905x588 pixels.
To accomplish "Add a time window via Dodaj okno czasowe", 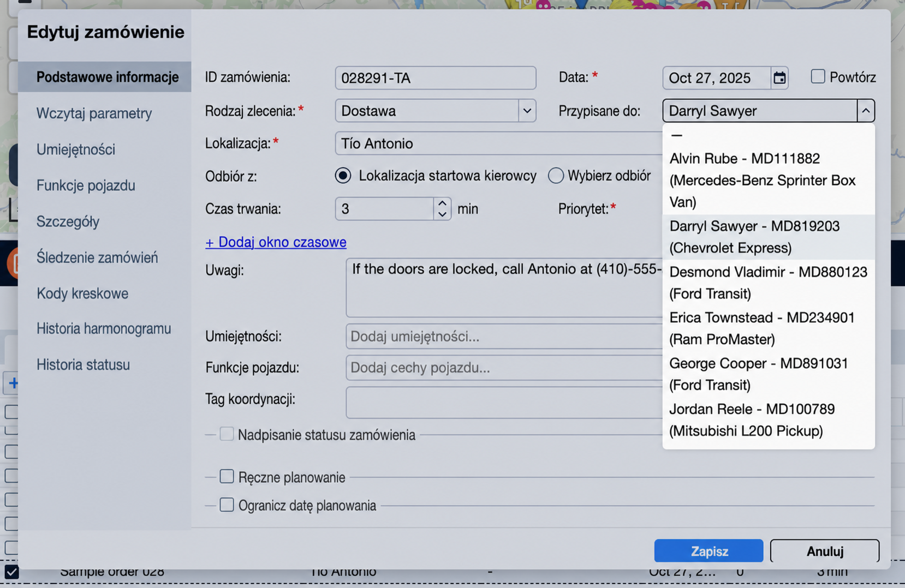I will 276,242.
